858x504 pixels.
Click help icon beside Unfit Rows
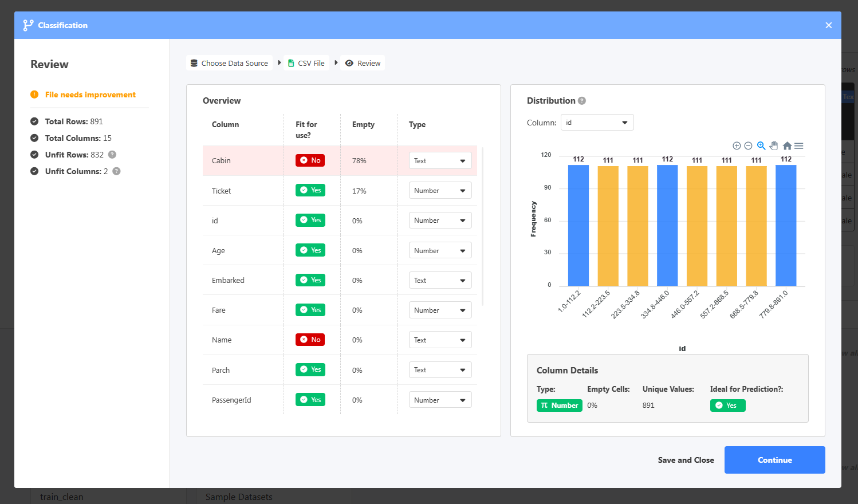112,155
